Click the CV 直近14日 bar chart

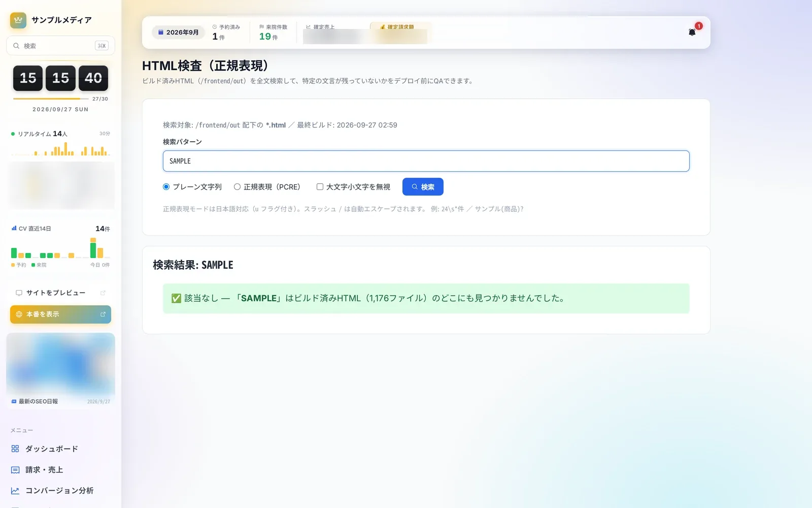[x=60, y=248]
